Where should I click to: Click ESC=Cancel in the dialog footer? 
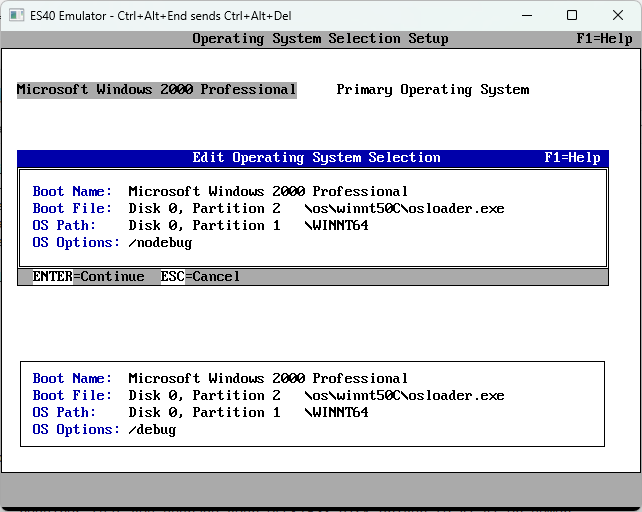tap(200, 276)
